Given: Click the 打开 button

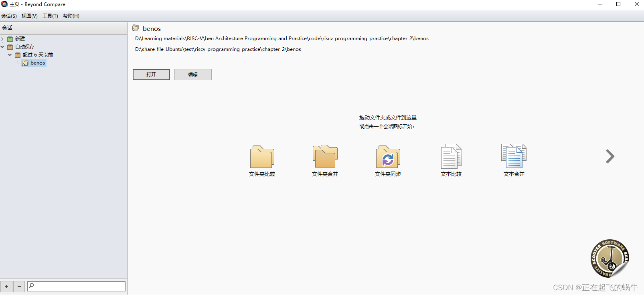Looking at the screenshot, I should click(x=151, y=75).
